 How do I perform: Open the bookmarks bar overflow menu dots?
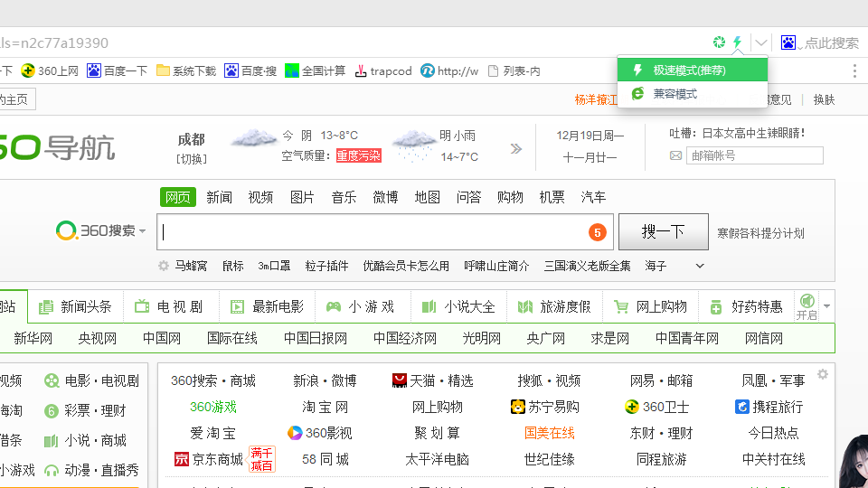tap(854, 70)
